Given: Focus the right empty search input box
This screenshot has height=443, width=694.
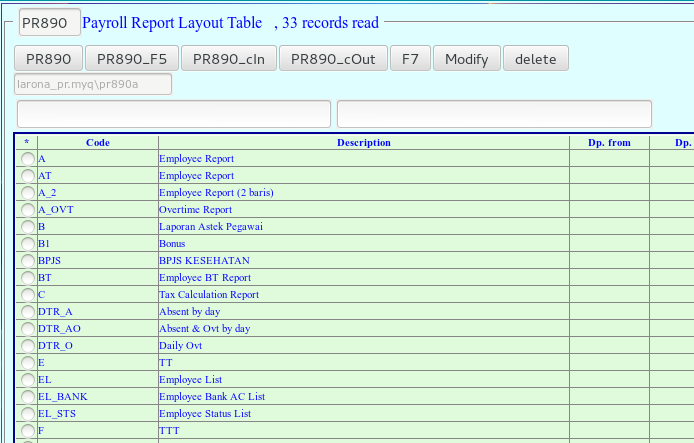Looking at the screenshot, I should point(494,114).
